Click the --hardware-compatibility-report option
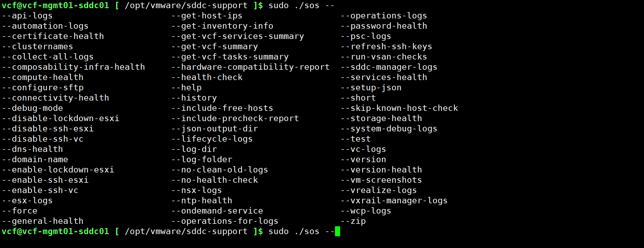The image size is (644, 248). (250, 67)
